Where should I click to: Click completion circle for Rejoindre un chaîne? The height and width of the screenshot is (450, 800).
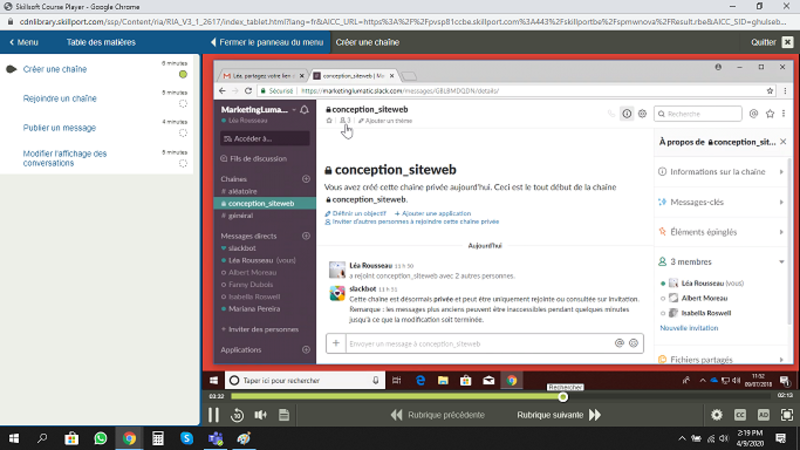[183, 104]
